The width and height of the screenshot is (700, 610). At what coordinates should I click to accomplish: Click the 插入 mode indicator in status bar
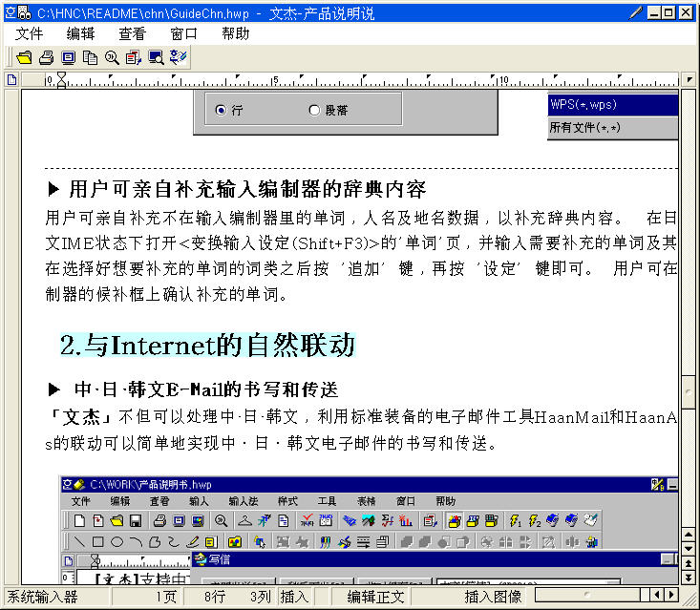[293, 598]
